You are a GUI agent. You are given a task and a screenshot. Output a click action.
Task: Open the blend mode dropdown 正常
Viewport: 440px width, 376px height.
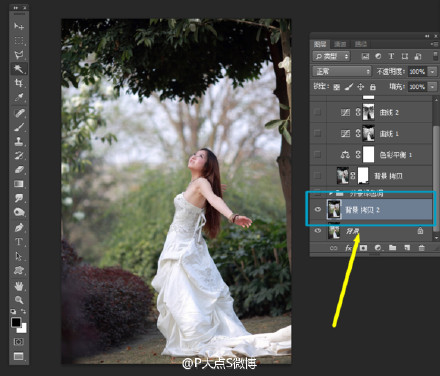point(342,71)
